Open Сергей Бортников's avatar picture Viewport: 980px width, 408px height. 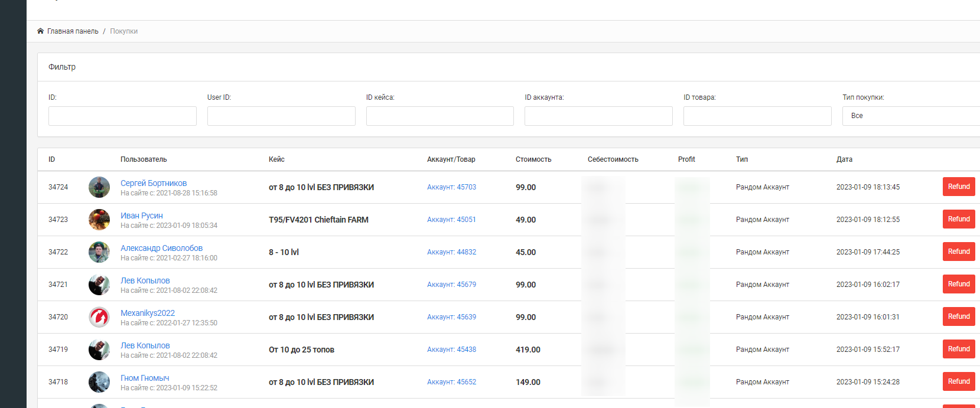[99, 187]
